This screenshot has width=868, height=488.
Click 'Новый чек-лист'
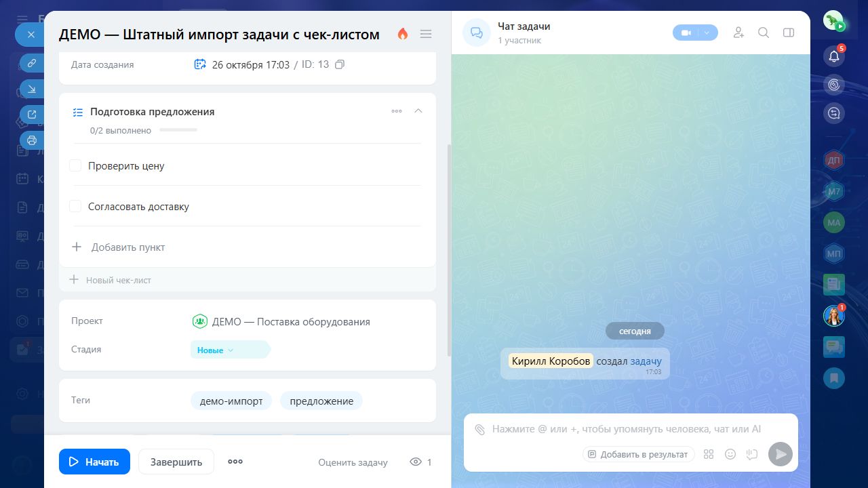(118, 280)
